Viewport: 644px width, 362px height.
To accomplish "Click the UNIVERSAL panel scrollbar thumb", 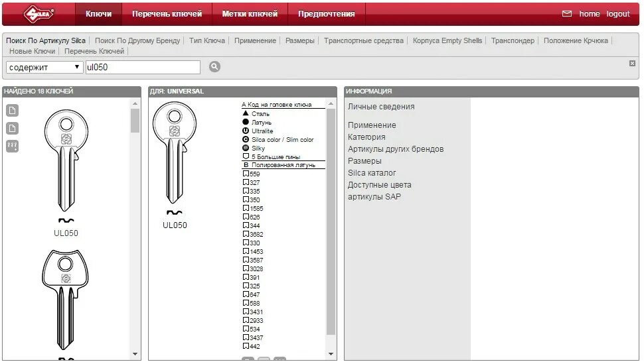I will 331,222.
